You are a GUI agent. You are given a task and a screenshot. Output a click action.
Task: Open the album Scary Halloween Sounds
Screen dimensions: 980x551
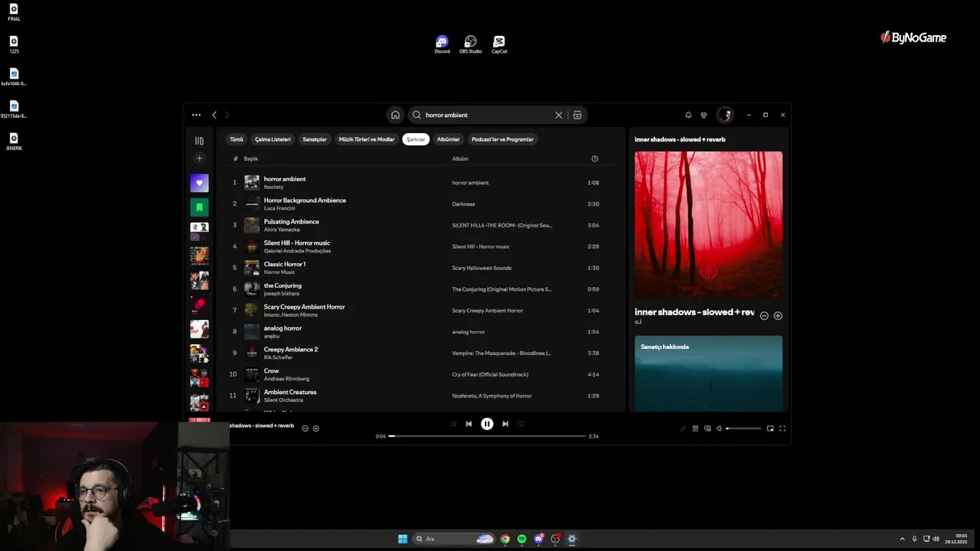click(x=482, y=268)
